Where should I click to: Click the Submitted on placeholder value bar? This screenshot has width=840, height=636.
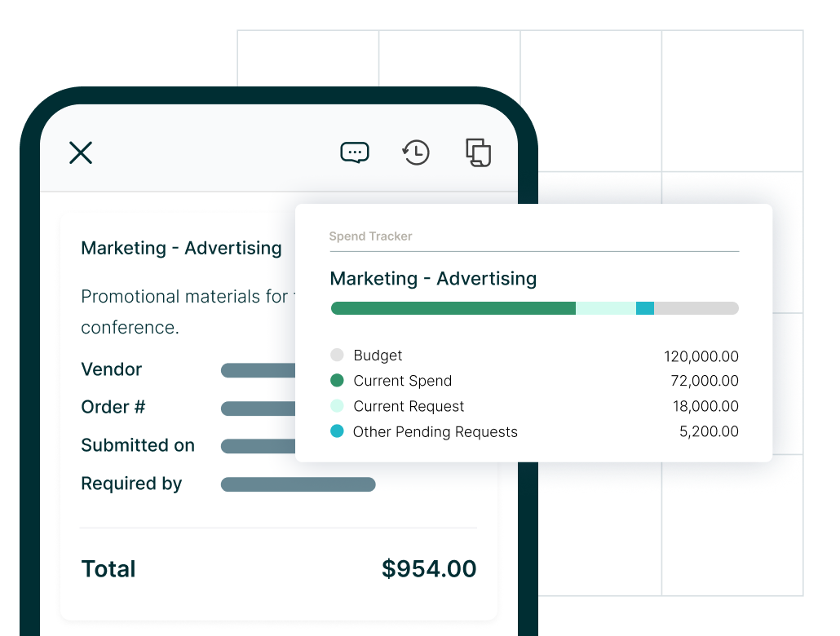(x=259, y=446)
